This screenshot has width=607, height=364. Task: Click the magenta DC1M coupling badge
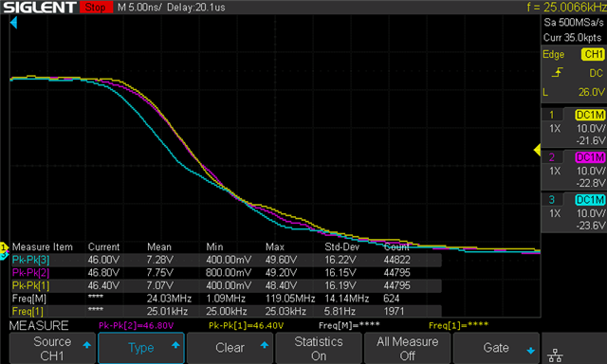(x=590, y=157)
